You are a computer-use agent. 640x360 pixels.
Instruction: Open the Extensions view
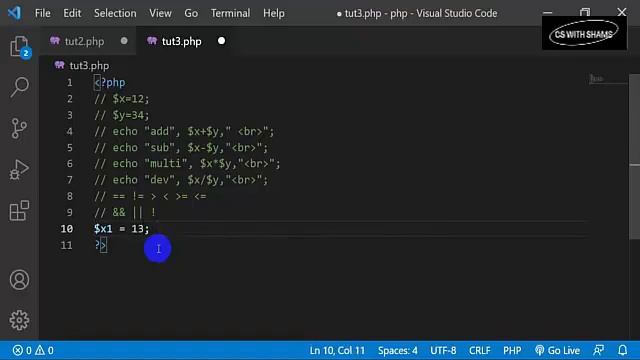pyautogui.click(x=19, y=211)
